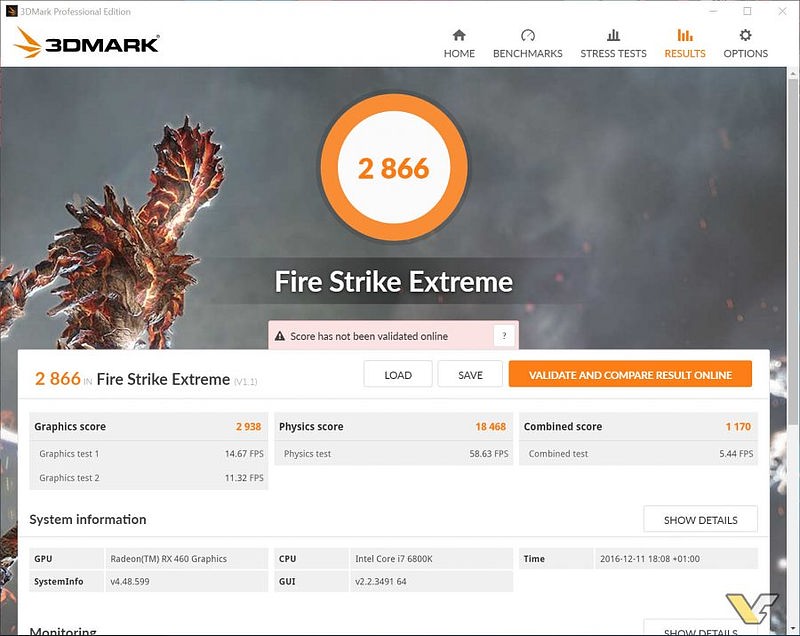
Task: Click the Physics score label
Action: [x=311, y=426]
